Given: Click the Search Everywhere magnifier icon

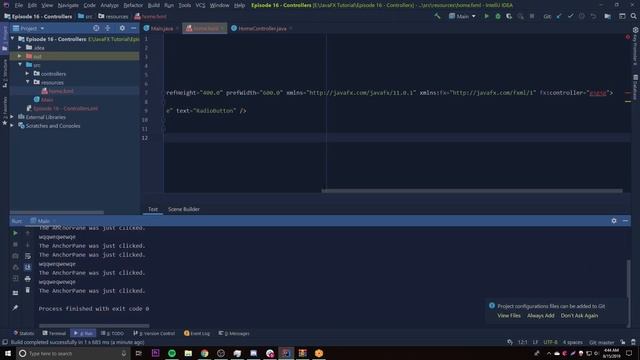Looking at the screenshot, I should point(633,16).
